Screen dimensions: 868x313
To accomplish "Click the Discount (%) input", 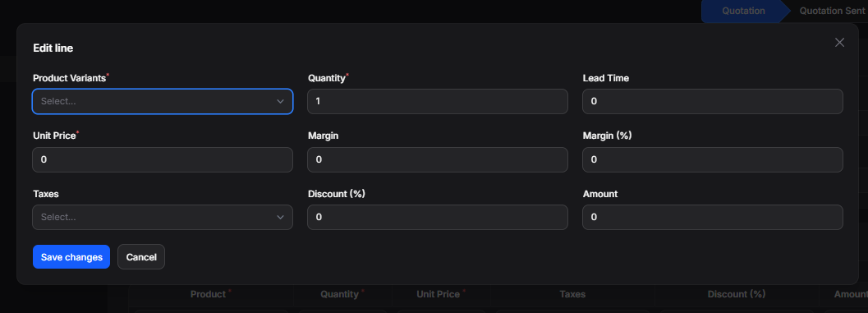I will click(438, 217).
